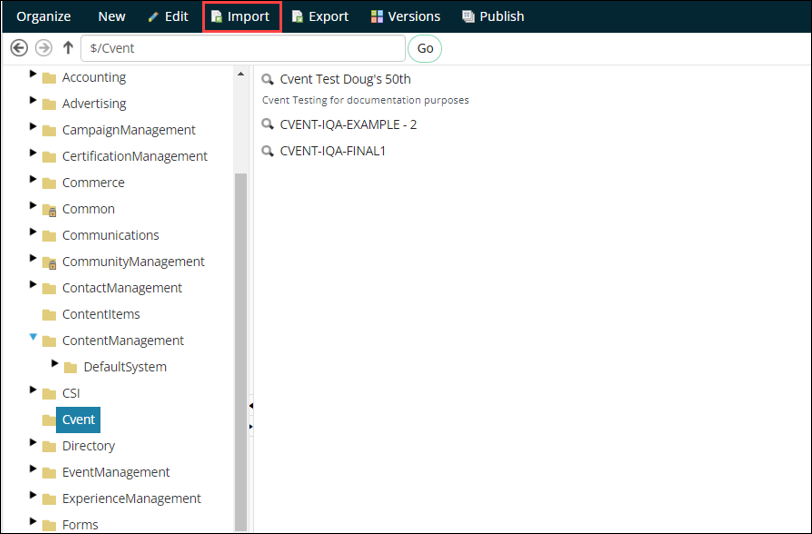Open CVENT-IQA-EXAMPLE - 2 item
Screen dimensions: 812x534
click(348, 124)
